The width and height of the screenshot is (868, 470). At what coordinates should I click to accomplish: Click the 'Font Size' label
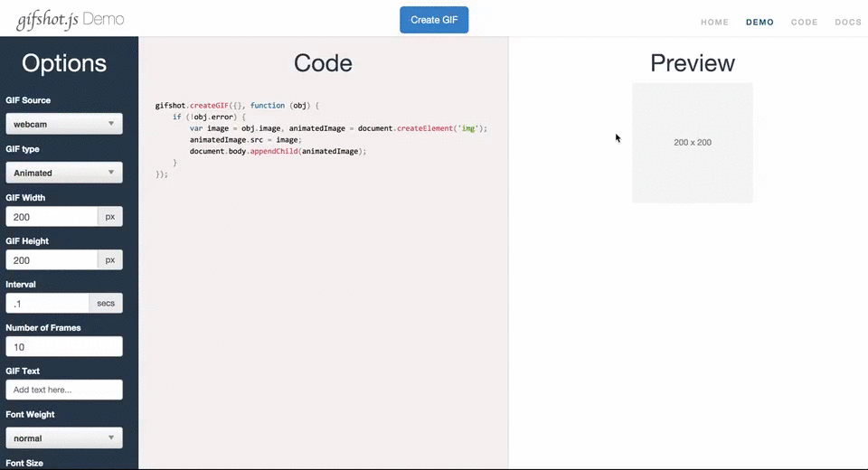pyautogui.click(x=24, y=464)
